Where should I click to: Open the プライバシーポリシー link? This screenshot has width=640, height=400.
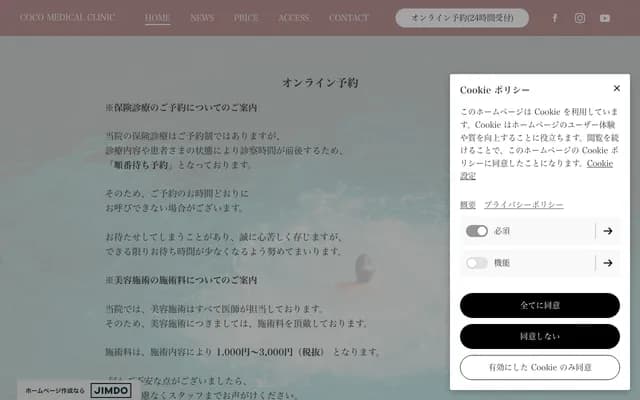tap(524, 205)
